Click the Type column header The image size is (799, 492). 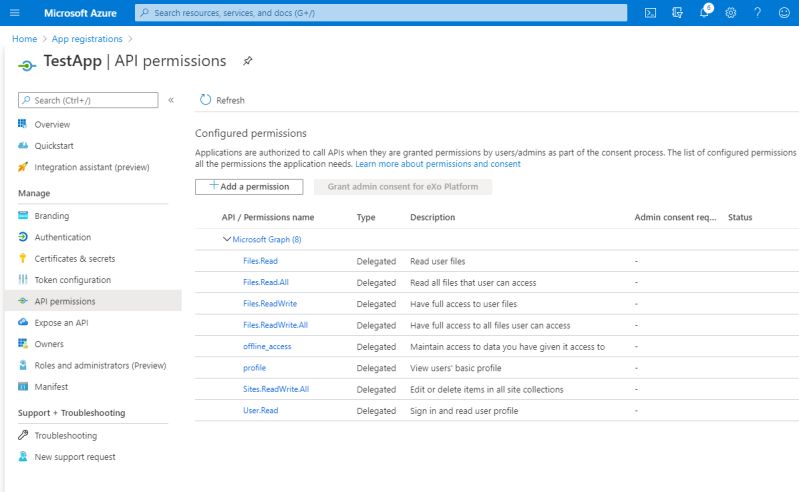[x=366, y=217]
